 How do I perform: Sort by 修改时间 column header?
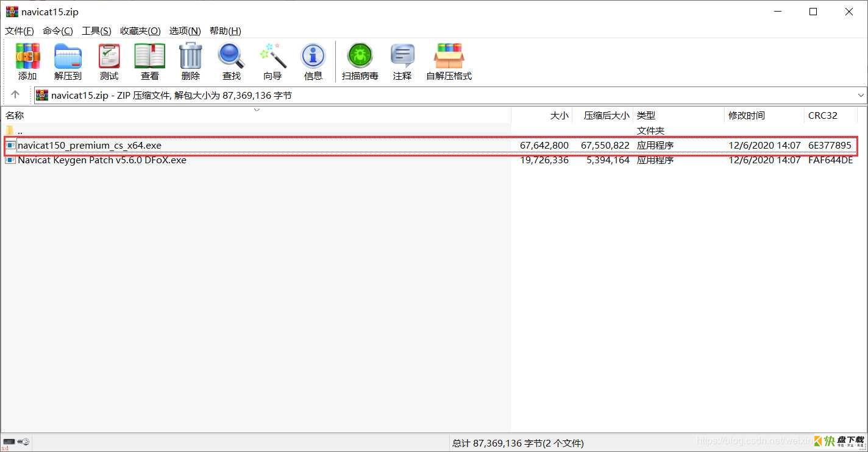(x=765, y=115)
